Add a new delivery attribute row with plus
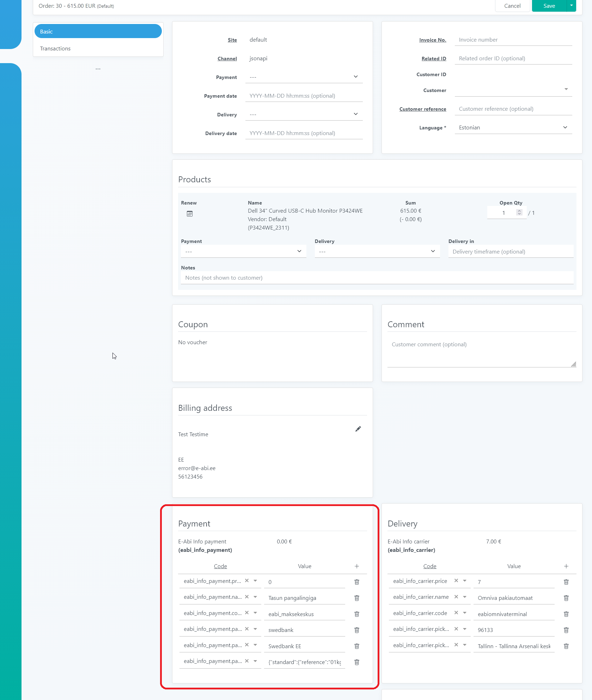This screenshot has height=700, width=592. point(566,566)
